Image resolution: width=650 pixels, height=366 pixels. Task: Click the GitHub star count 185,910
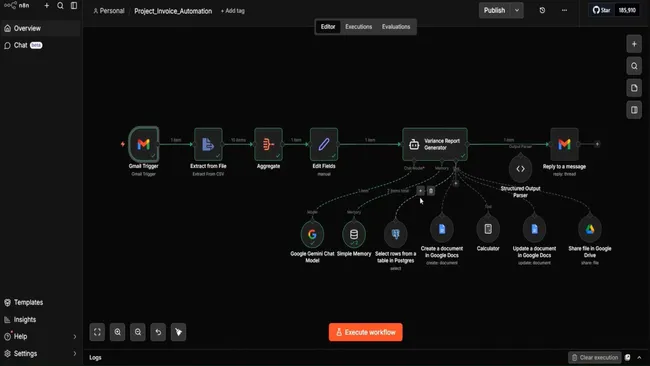[627, 10]
